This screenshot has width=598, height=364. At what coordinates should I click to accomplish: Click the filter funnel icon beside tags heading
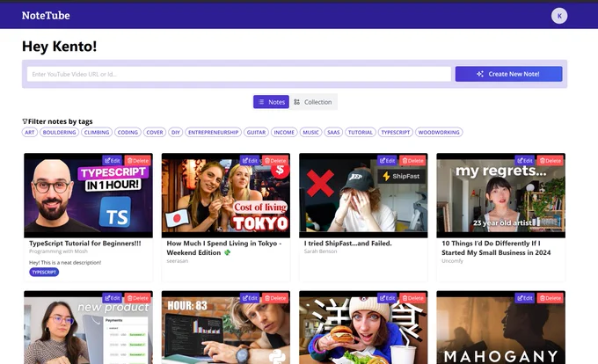click(25, 121)
